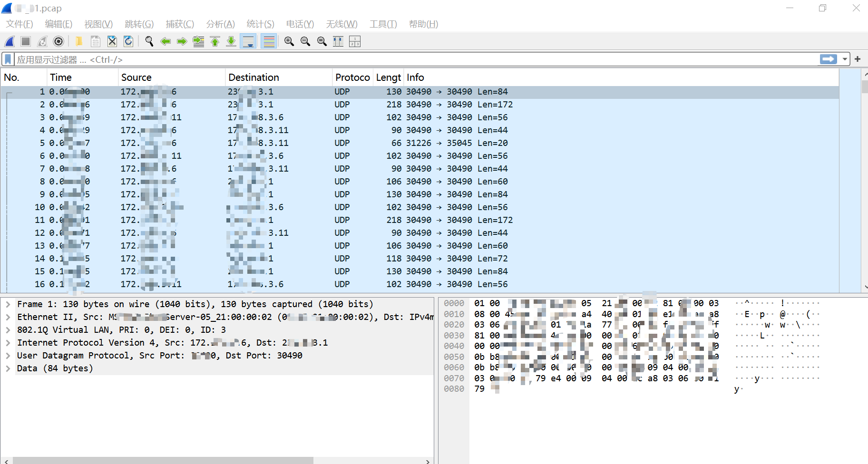
Task: Open the display filter history dropdown
Action: click(x=845, y=59)
